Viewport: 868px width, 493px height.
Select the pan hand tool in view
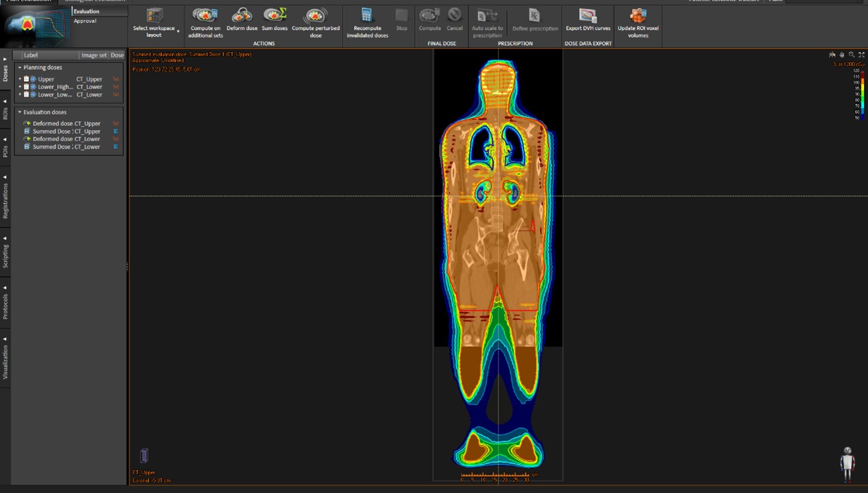click(842, 55)
